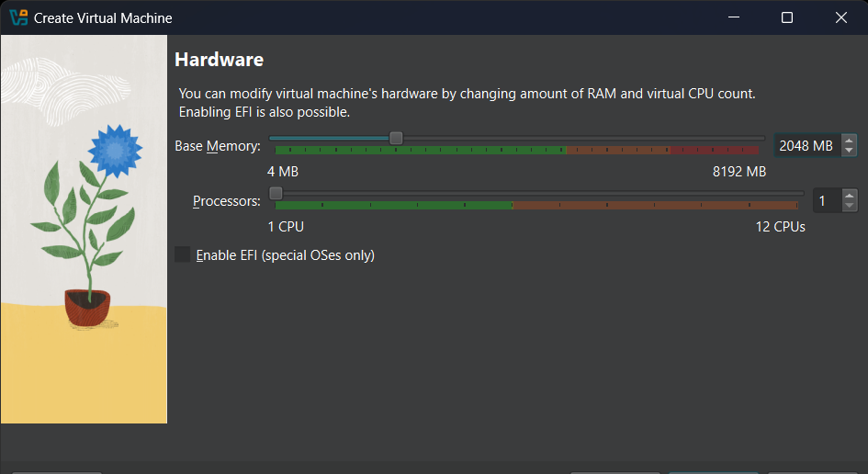Click the Processors label

(x=226, y=201)
